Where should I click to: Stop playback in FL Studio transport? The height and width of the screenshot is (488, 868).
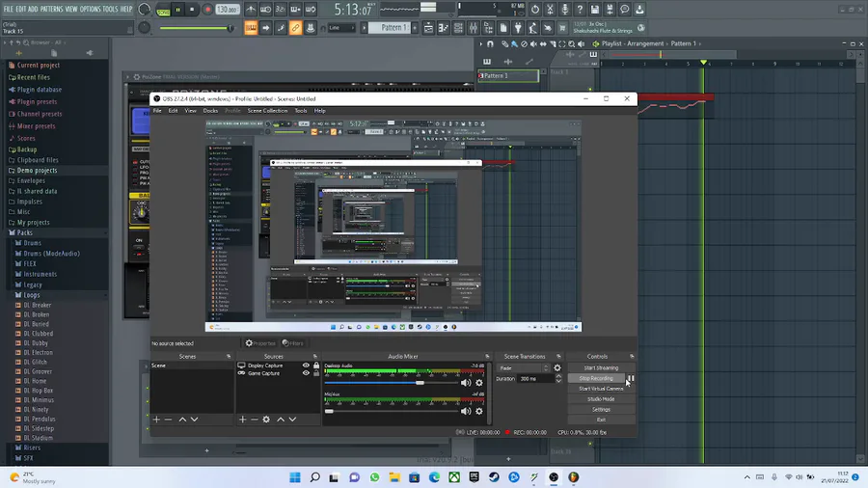coord(192,10)
